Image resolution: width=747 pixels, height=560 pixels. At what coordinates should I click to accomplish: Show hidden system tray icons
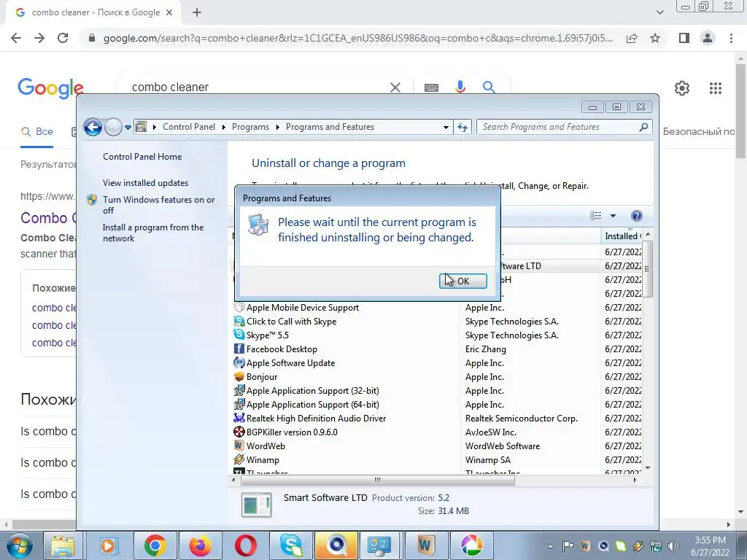[550, 546]
